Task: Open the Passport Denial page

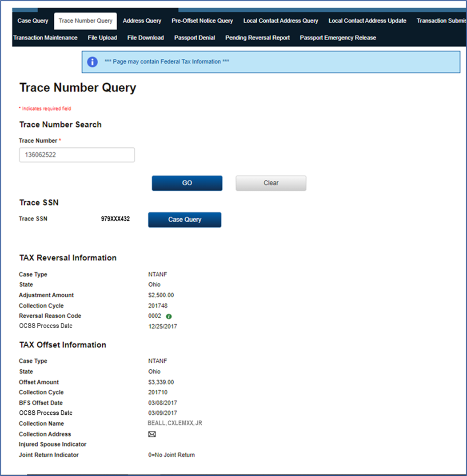Action: pos(195,38)
